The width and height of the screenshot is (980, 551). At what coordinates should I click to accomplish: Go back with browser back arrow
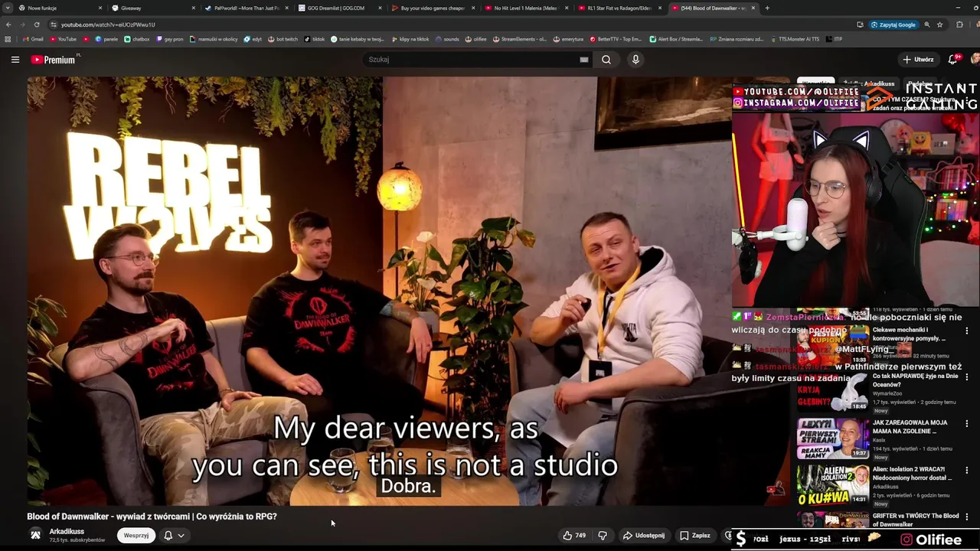pos(8,24)
